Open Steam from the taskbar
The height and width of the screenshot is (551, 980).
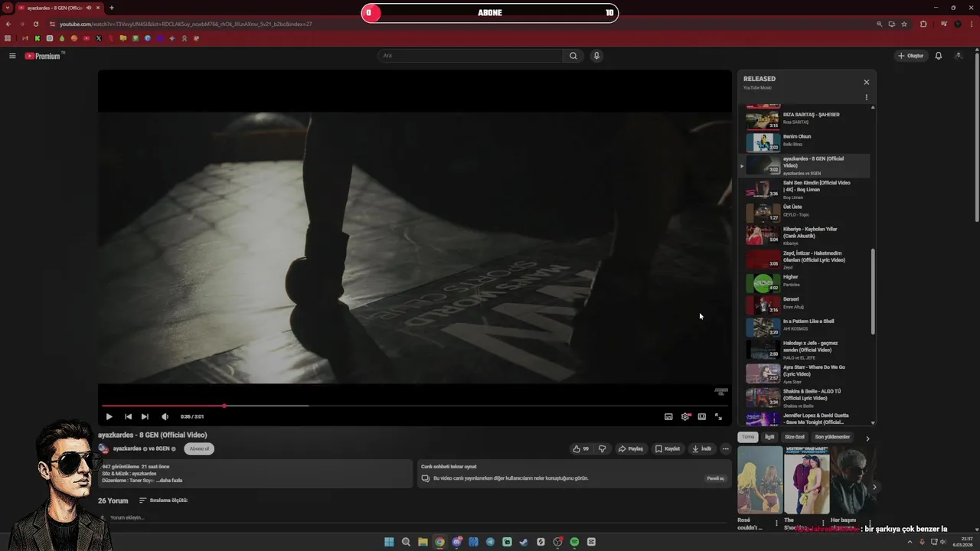click(x=524, y=542)
